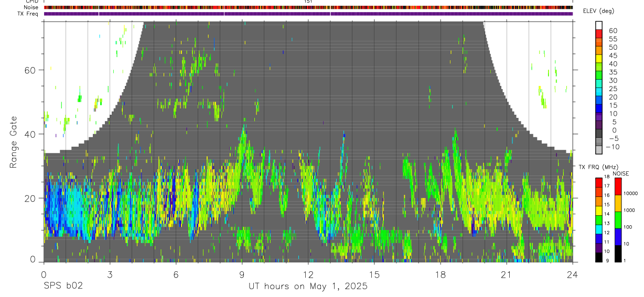The height and width of the screenshot is (297, 644).
Task: Click the 3 tick label on time axis
Action: [110, 274]
